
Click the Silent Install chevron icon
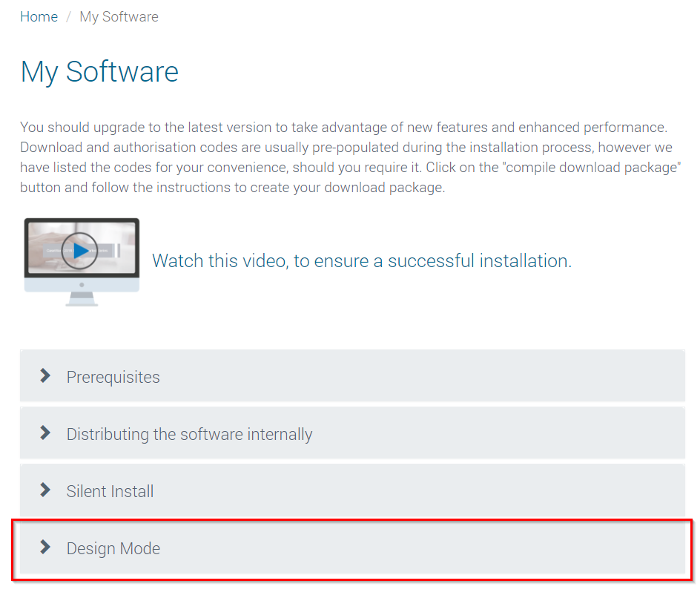[45, 490]
